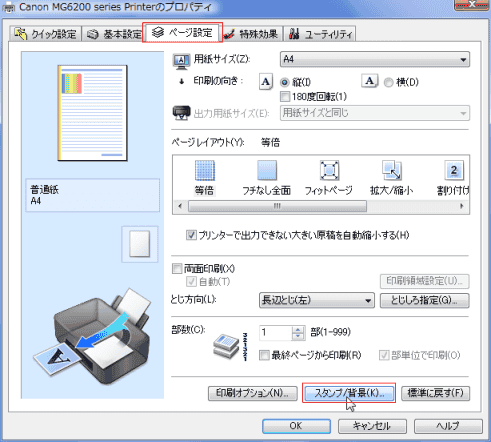Open the クイック設定 tab
This screenshot has width=491, height=442.
[46, 34]
